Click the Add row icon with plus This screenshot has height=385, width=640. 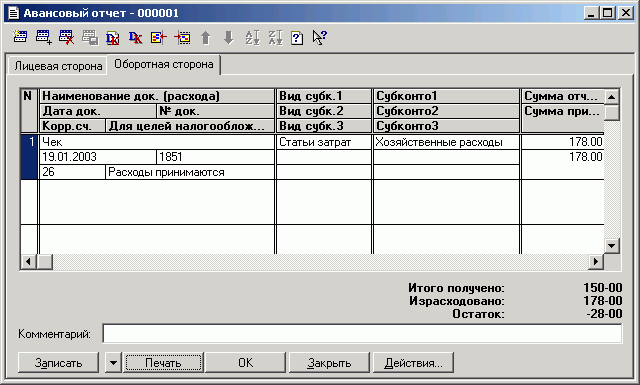pos(43,38)
